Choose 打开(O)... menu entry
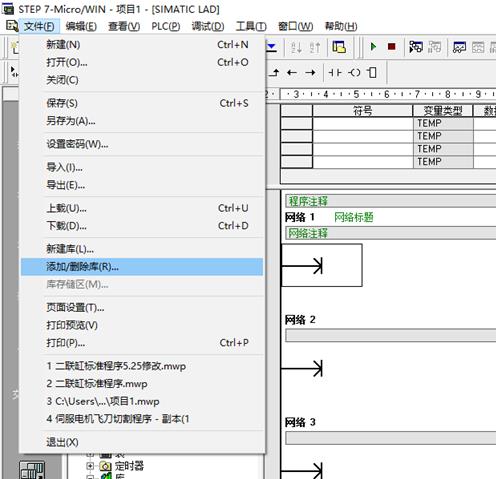This screenshot has width=496, height=479. coord(142,62)
